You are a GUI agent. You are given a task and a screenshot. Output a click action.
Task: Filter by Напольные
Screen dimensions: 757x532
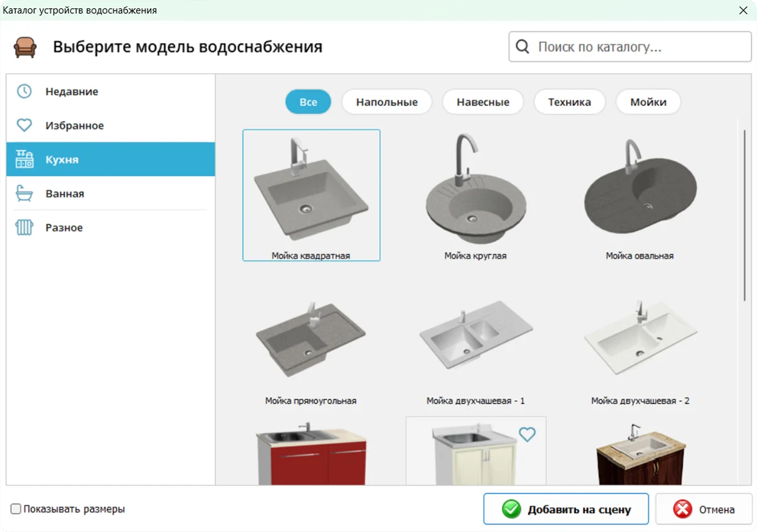pyautogui.click(x=387, y=102)
